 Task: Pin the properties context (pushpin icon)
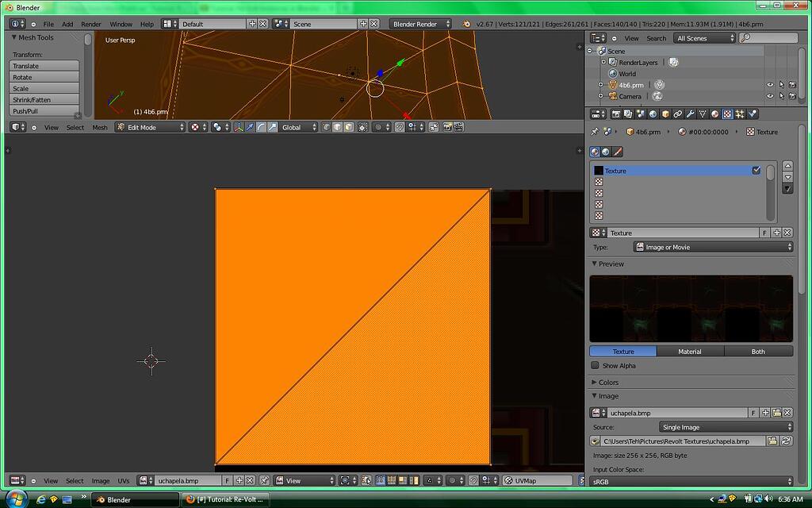coord(595,132)
